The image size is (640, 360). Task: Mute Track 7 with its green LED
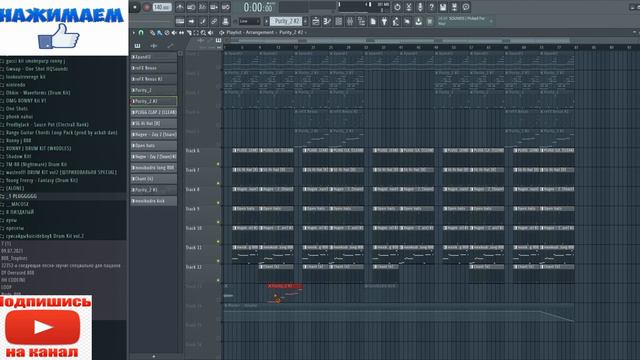click(218, 183)
